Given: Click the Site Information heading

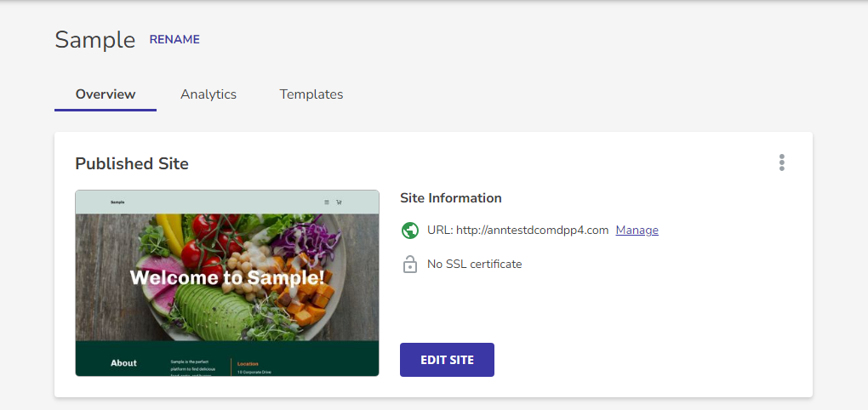Looking at the screenshot, I should tap(451, 198).
